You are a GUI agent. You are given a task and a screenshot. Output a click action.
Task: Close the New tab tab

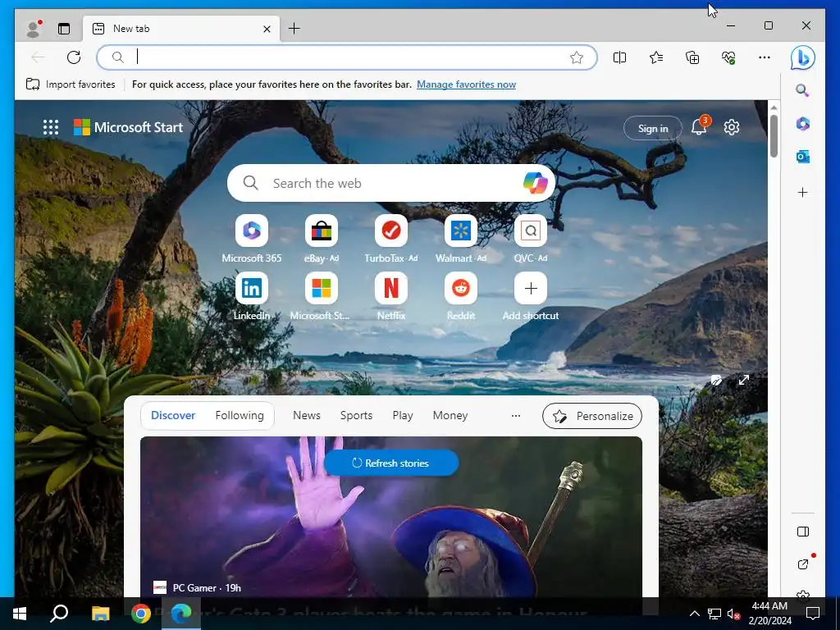[x=267, y=29]
